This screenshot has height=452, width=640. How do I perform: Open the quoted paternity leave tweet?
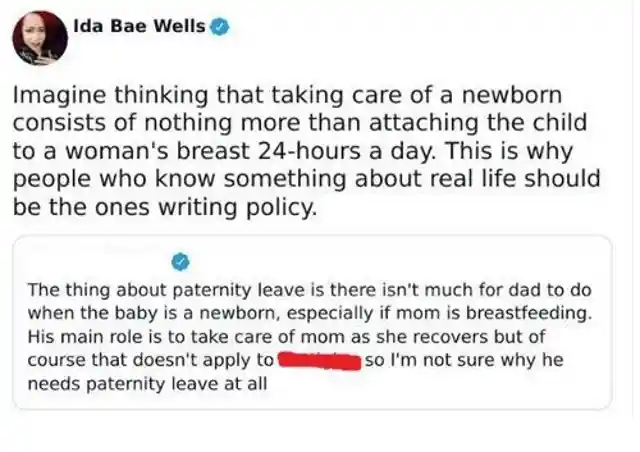[x=313, y=322]
